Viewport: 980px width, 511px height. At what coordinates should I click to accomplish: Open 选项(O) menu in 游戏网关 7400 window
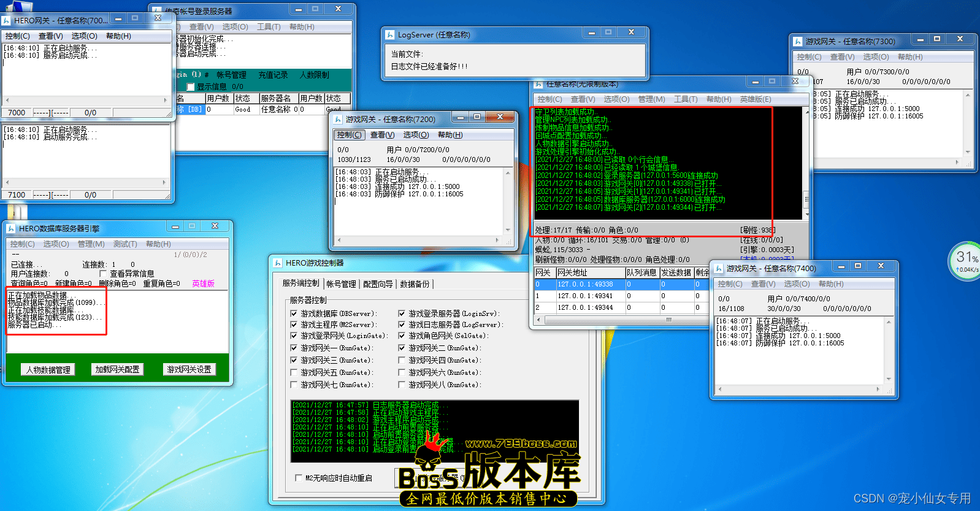point(797,284)
